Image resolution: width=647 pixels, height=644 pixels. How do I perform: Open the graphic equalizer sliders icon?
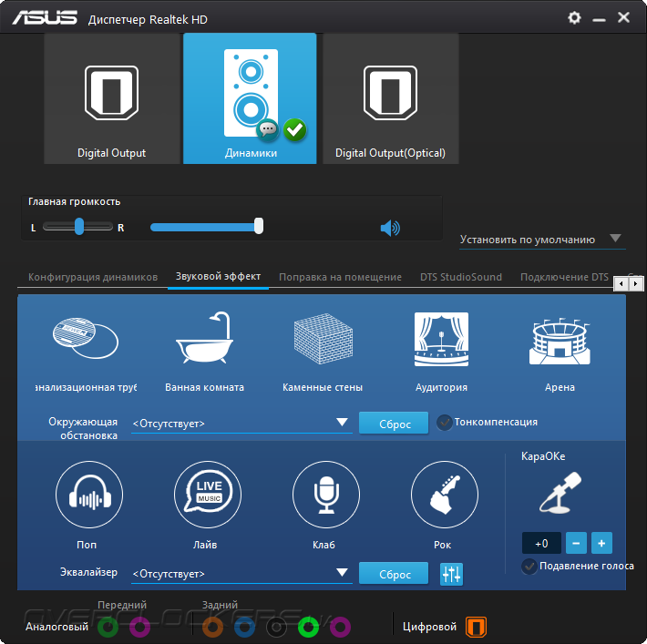coord(451,574)
